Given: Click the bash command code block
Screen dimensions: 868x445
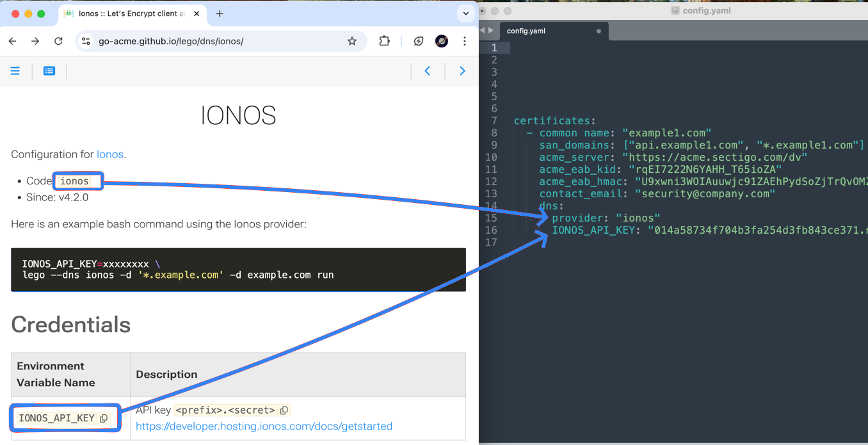Looking at the screenshot, I should [x=238, y=270].
